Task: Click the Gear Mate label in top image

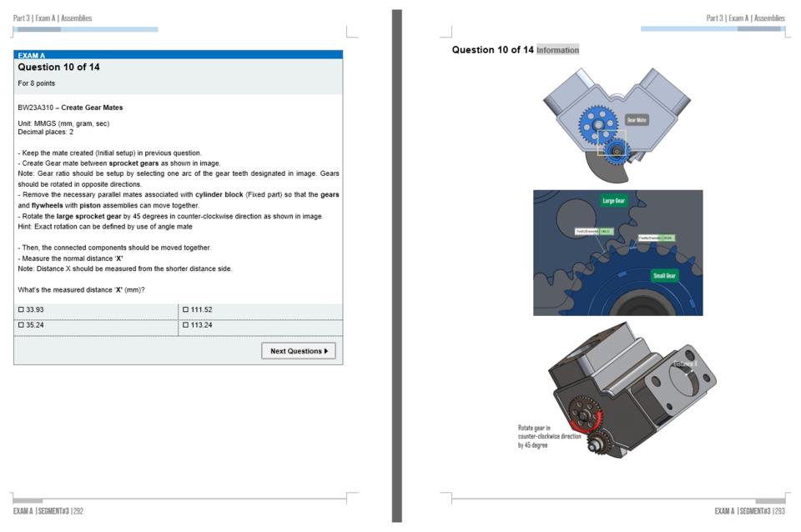Action: point(637,120)
